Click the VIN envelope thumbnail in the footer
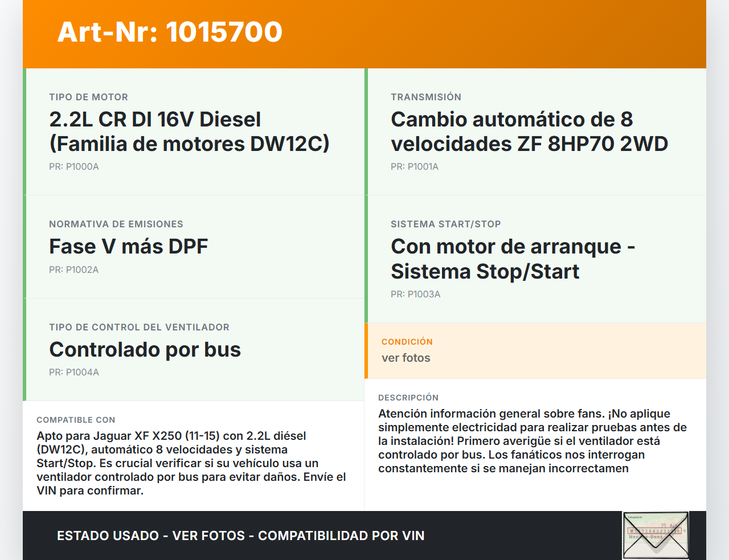This screenshot has width=729, height=560. tap(656, 536)
